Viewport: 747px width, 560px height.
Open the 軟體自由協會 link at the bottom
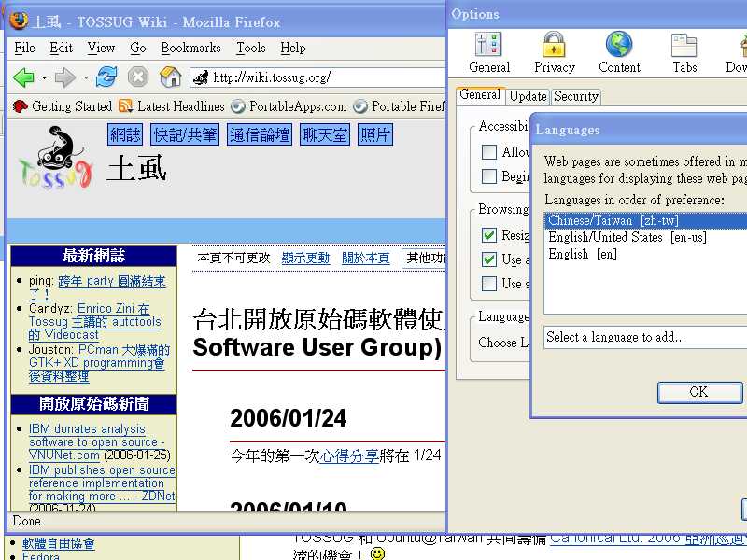point(58,543)
